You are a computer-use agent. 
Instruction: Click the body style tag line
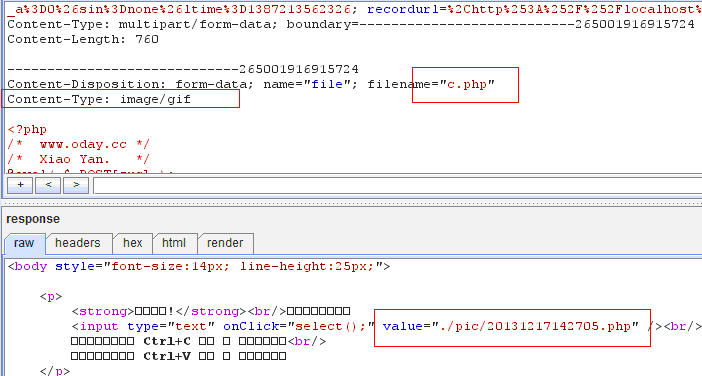click(x=199, y=266)
